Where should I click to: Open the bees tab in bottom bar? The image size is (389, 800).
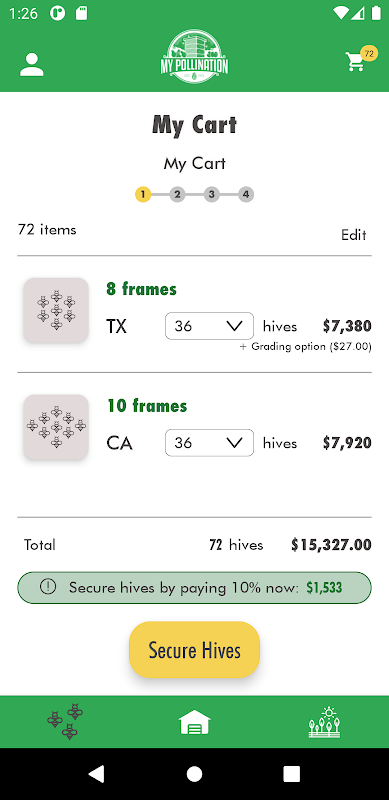65,721
